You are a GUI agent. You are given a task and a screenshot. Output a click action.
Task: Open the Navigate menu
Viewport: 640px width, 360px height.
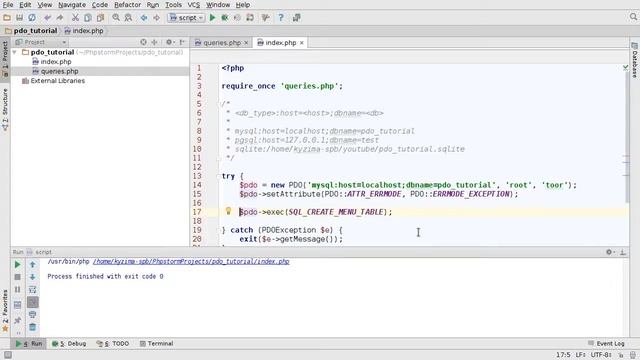(x=72, y=5)
